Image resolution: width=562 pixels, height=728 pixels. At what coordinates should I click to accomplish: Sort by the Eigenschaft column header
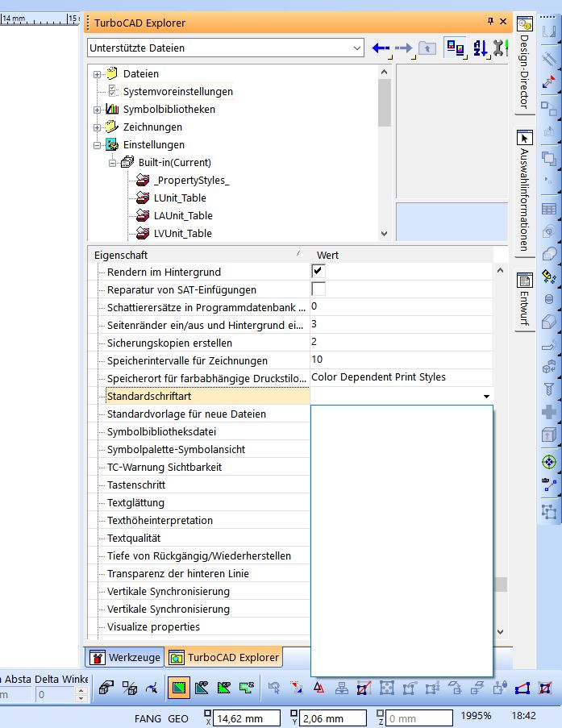click(199, 255)
